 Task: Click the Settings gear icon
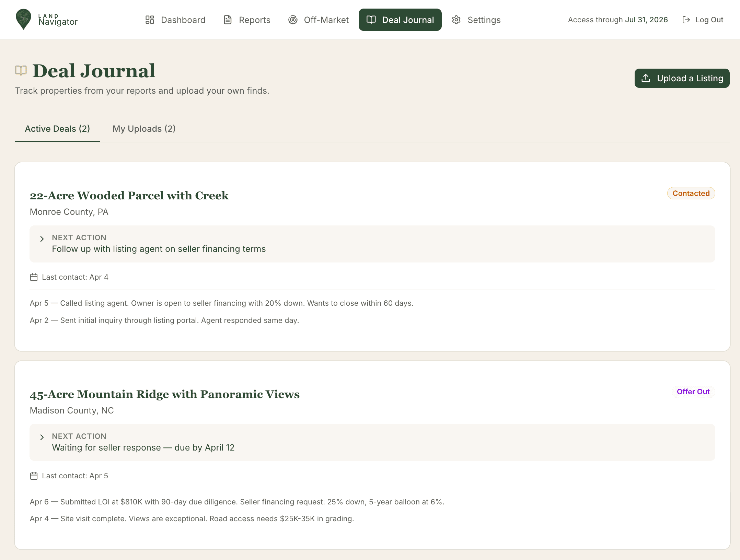[456, 20]
